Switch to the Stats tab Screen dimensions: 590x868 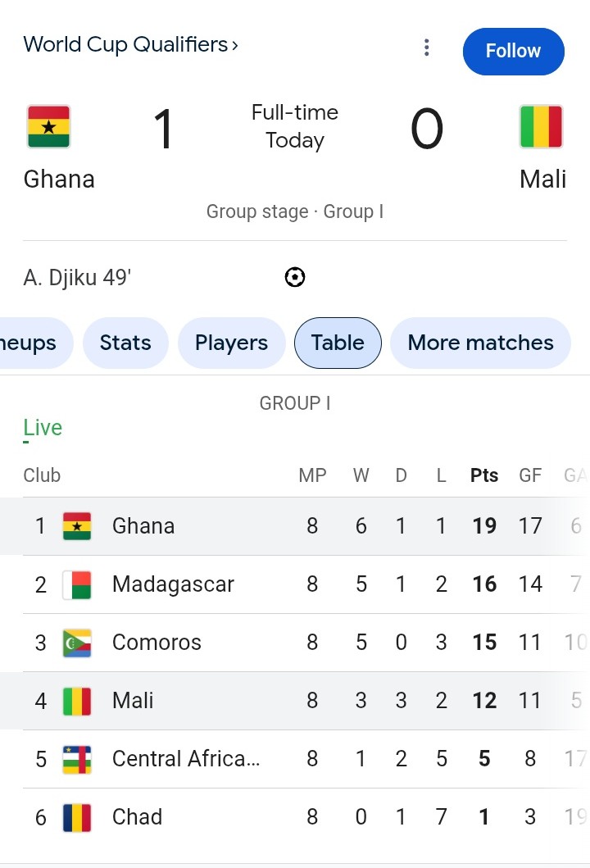coord(125,343)
